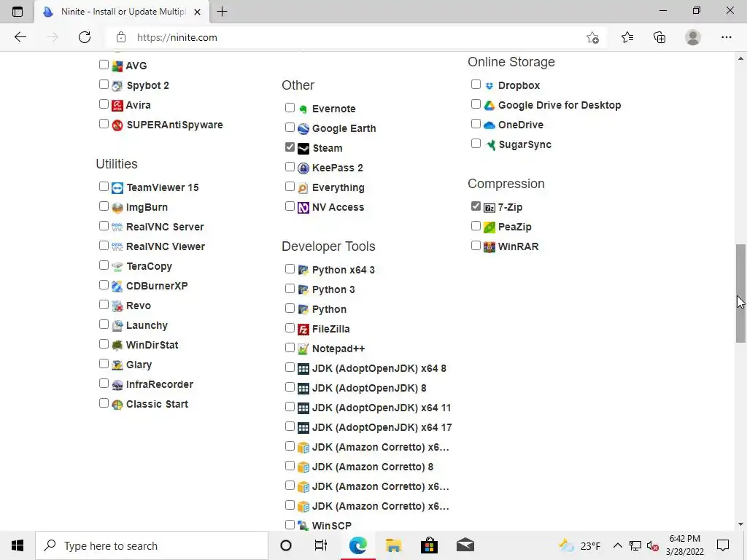Click the scrollbar down arrow
Image resolution: width=747 pixels, height=560 pixels.
pyautogui.click(x=740, y=524)
